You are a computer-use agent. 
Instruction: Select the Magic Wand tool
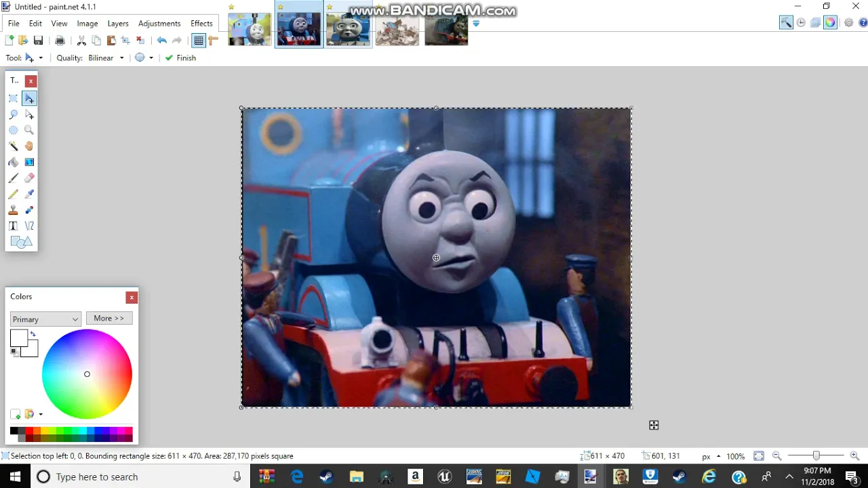[13, 146]
